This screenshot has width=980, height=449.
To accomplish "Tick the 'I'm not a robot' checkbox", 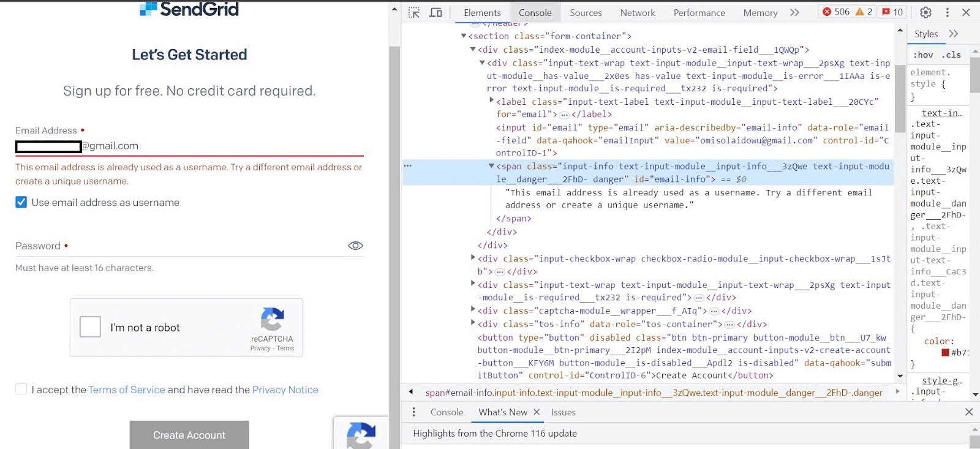I will (90, 326).
